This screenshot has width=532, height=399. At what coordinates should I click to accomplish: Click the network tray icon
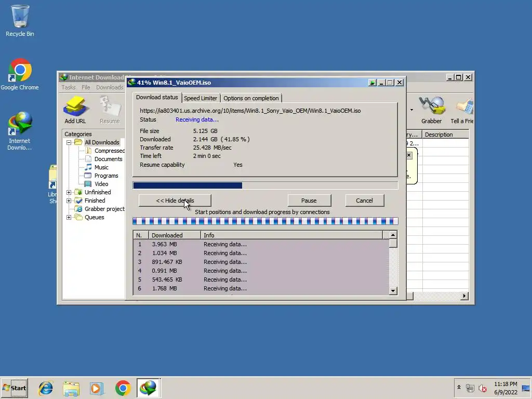tap(470, 388)
